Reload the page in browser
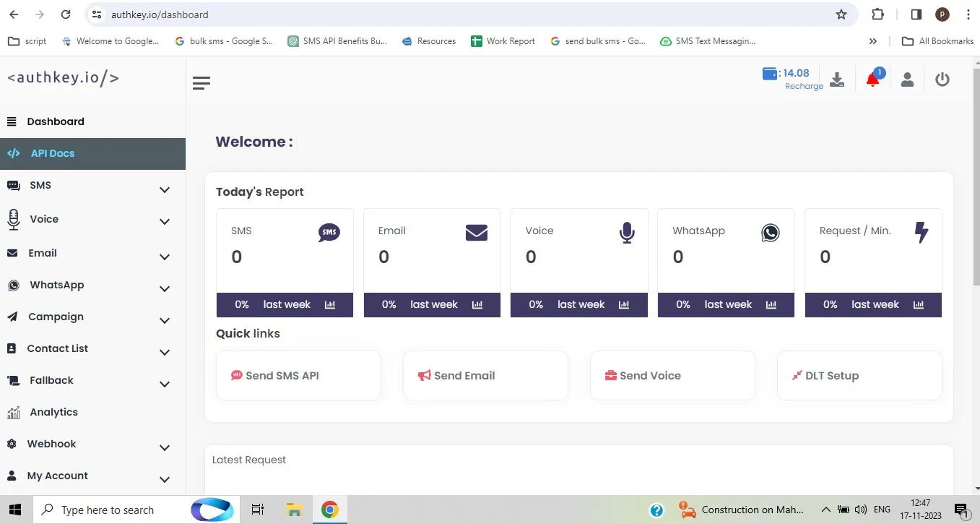 point(66,14)
